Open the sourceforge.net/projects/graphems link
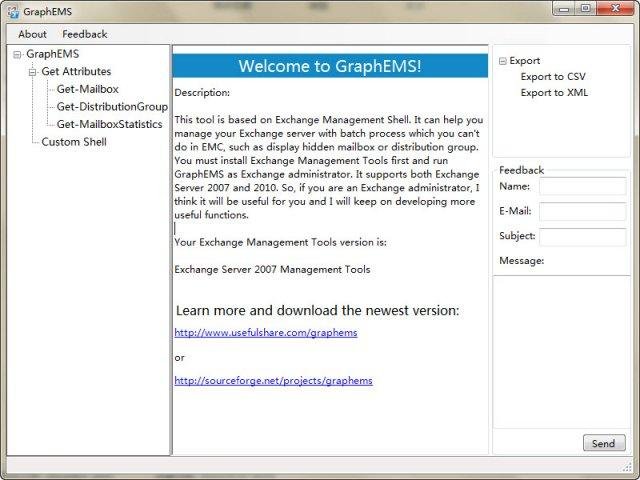 tap(273, 381)
